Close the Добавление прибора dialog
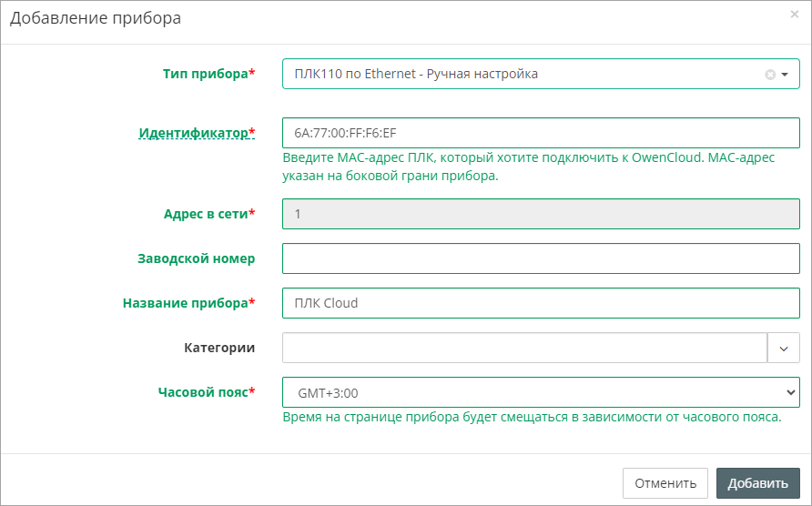The image size is (812, 506). pyautogui.click(x=794, y=15)
